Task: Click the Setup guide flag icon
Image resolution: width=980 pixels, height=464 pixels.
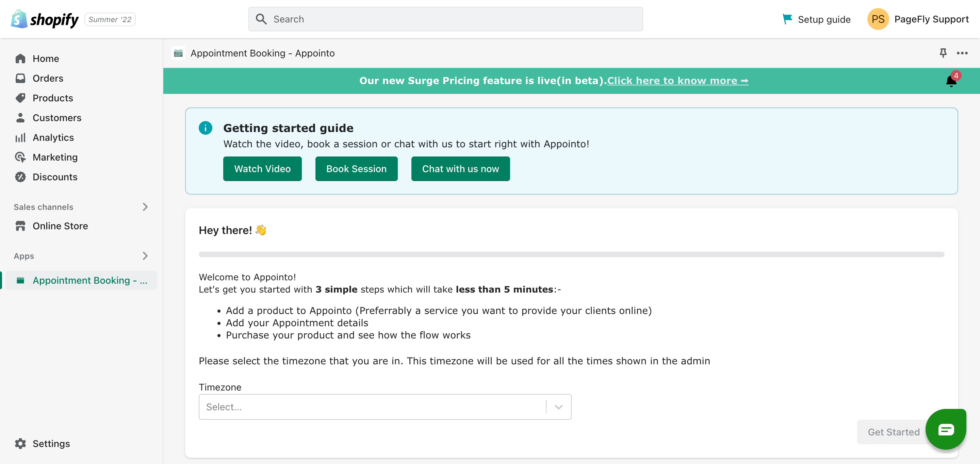Action: (787, 19)
